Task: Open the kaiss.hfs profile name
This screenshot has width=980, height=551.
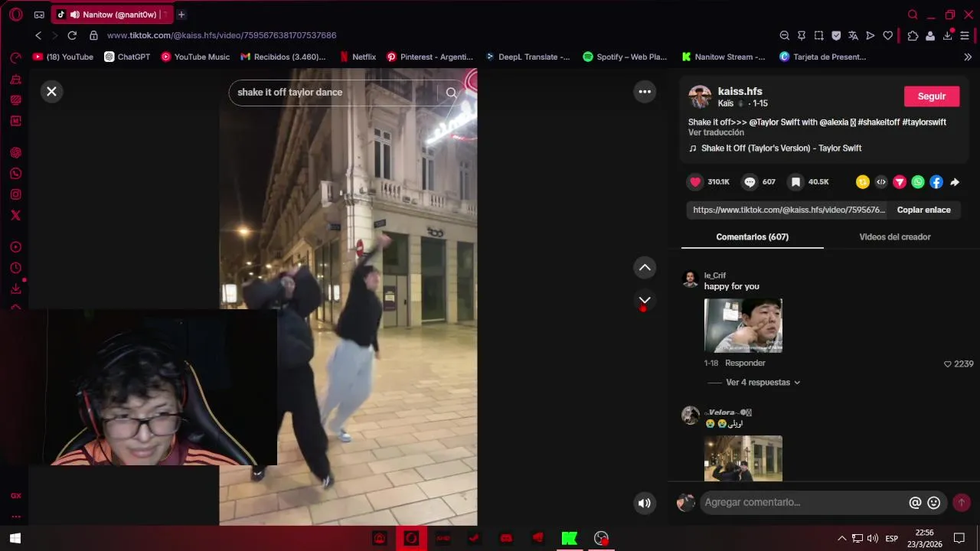Action: [x=740, y=91]
